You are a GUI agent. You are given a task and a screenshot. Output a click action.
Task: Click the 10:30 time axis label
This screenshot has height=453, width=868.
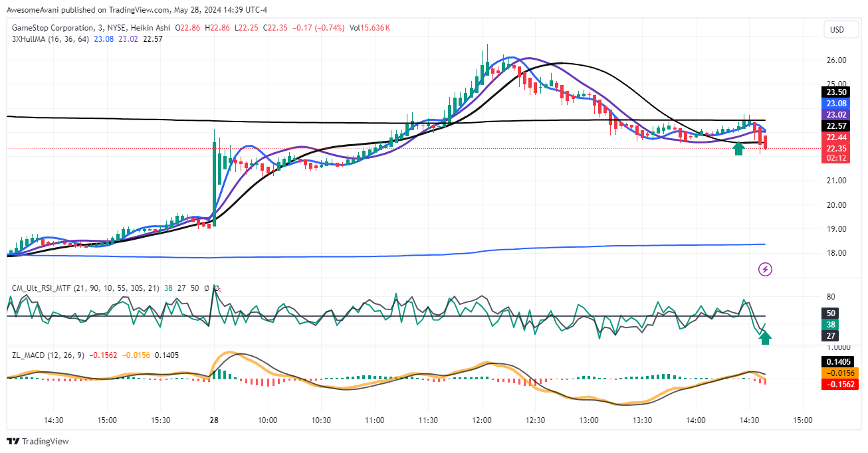coord(321,420)
